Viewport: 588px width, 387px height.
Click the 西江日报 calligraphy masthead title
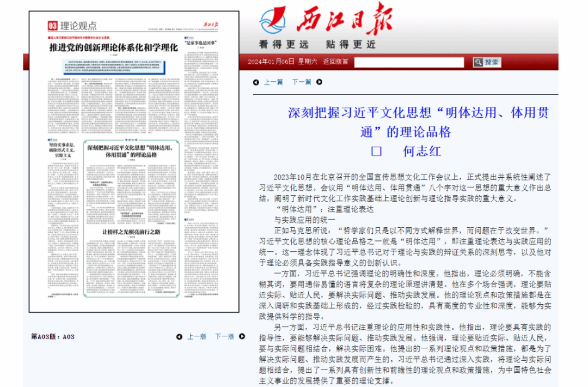(x=344, y=19)
